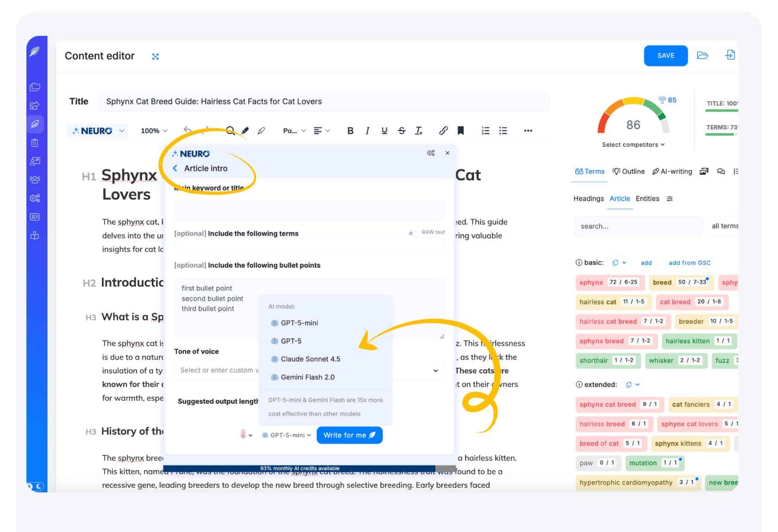Click the Write for me button
The width and height of the screenshot is (778, 532).
pyautogui.click(x=349, y=435)
